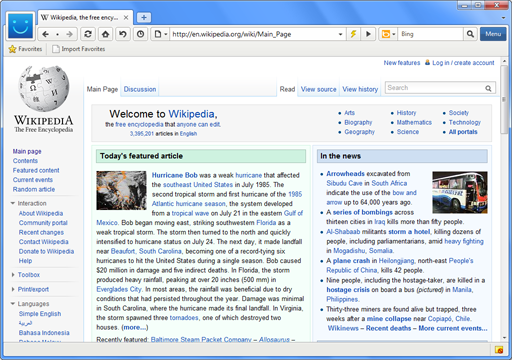Click the status bar icon at bottom right

499,350
